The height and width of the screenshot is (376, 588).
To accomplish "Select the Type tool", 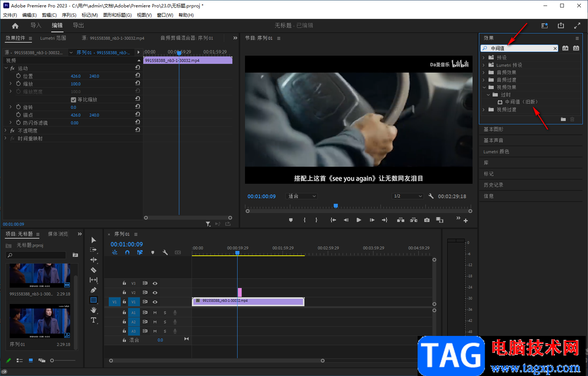I will click(94, 320).
